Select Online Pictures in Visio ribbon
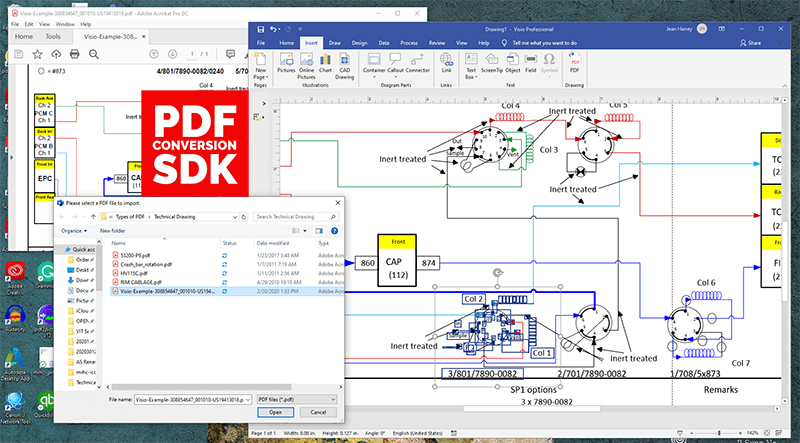This screenshot has width=800, height=443. (x=307, y=66)
